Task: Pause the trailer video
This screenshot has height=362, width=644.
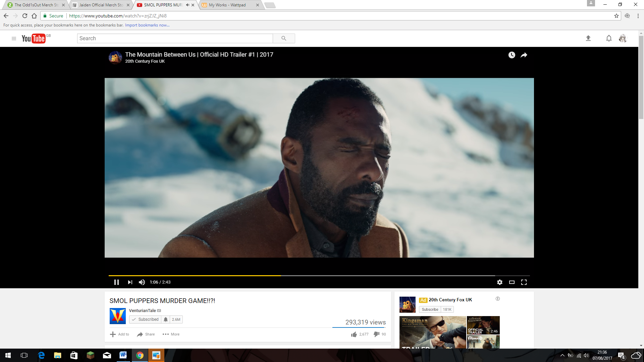Action: pos(116,282)
